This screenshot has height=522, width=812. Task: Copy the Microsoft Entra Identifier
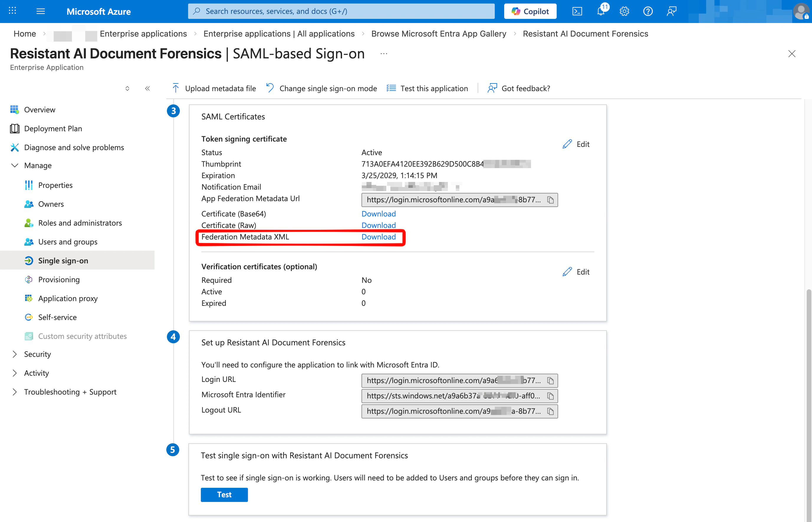pyautogui.click(x=550, y=396)
